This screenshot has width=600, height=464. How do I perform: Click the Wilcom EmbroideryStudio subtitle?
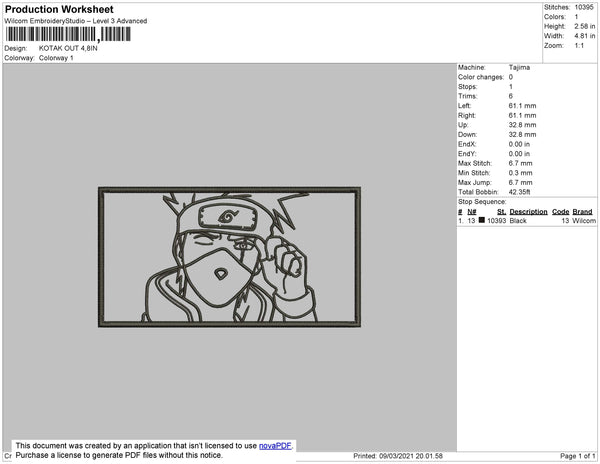(x=76, y=21)
